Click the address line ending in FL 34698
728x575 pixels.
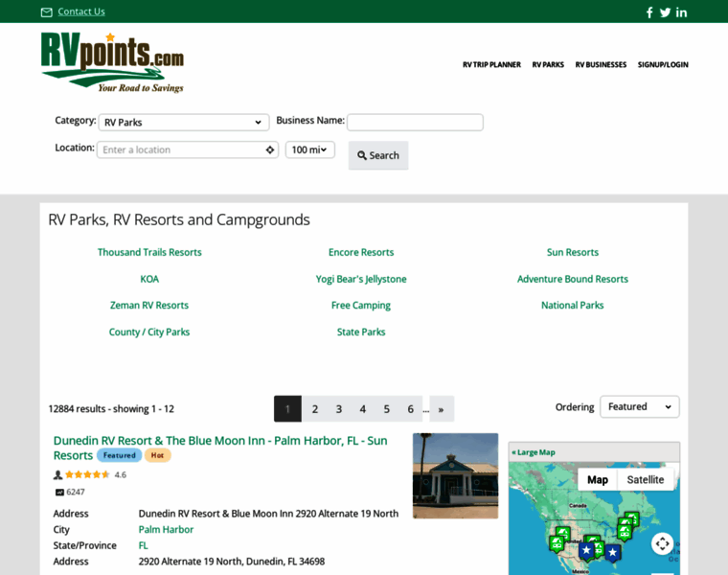(231, 561)
